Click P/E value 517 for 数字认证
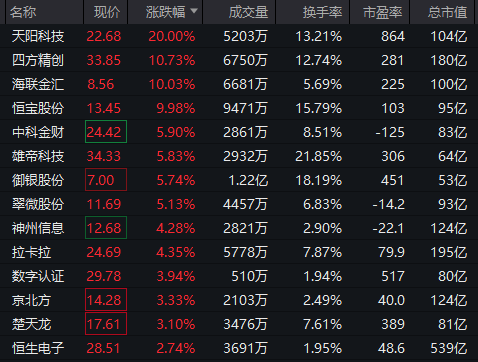Screen dimensions: 478x362 (393, 276)
